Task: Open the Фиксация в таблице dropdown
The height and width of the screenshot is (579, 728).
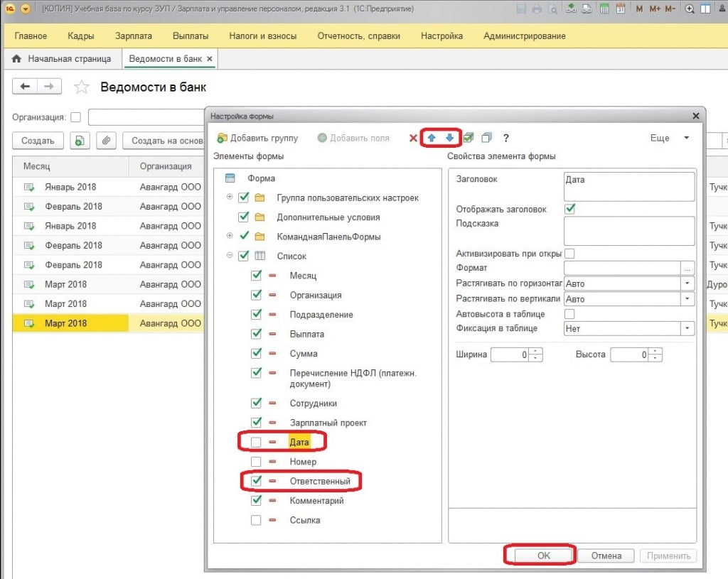Action: (687, 328)
